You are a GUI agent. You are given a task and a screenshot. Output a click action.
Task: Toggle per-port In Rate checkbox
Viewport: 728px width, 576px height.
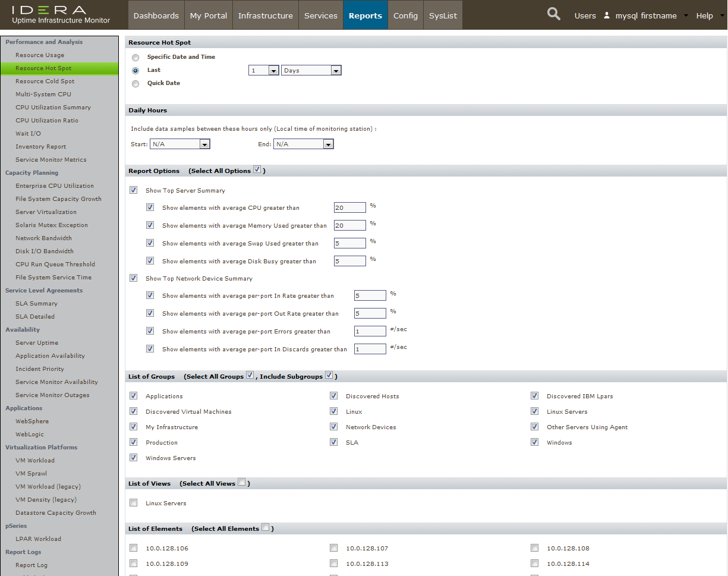coord(150,295)
